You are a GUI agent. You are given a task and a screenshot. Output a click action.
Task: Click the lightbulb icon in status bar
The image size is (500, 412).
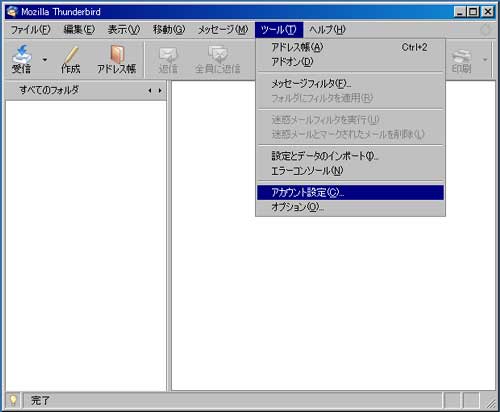tap(13, 400)
